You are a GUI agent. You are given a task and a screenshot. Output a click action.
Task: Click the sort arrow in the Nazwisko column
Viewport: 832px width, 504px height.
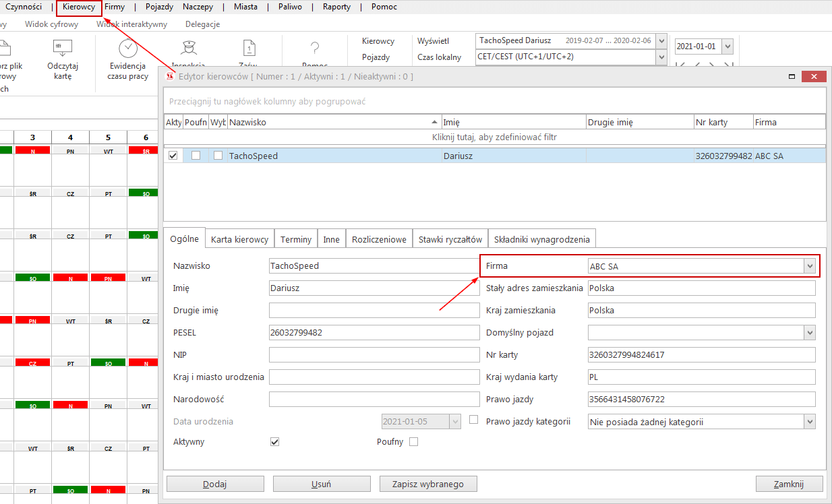pyautogui.click(x=434, y=122)
